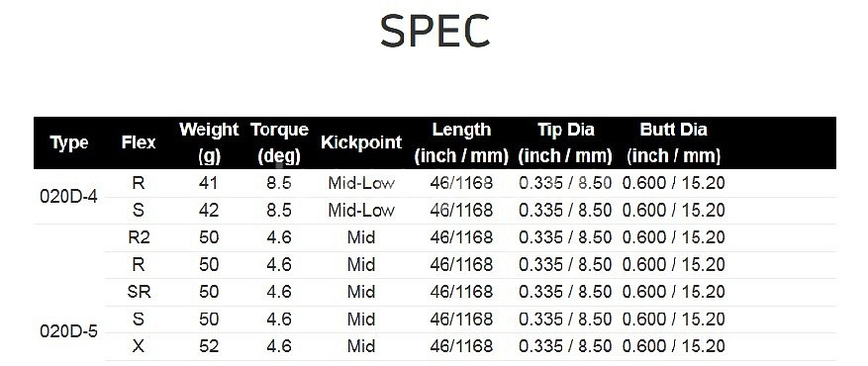
Task: Click the Butt Dia column header
Action: coord(673,142)
